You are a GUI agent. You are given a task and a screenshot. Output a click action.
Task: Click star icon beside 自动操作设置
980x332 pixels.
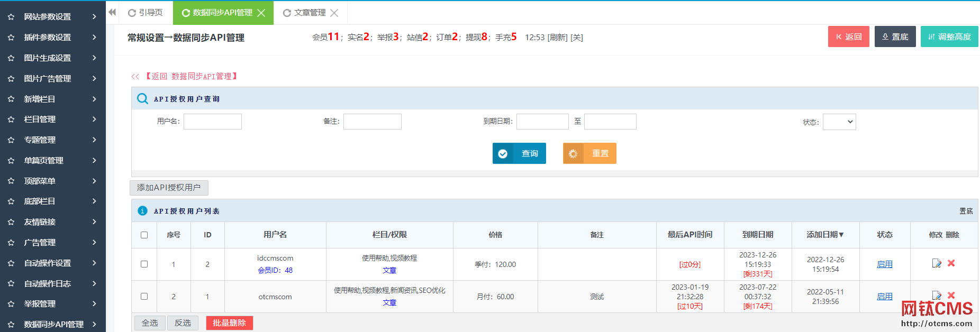pyautogui.click(x=11, y=263)
